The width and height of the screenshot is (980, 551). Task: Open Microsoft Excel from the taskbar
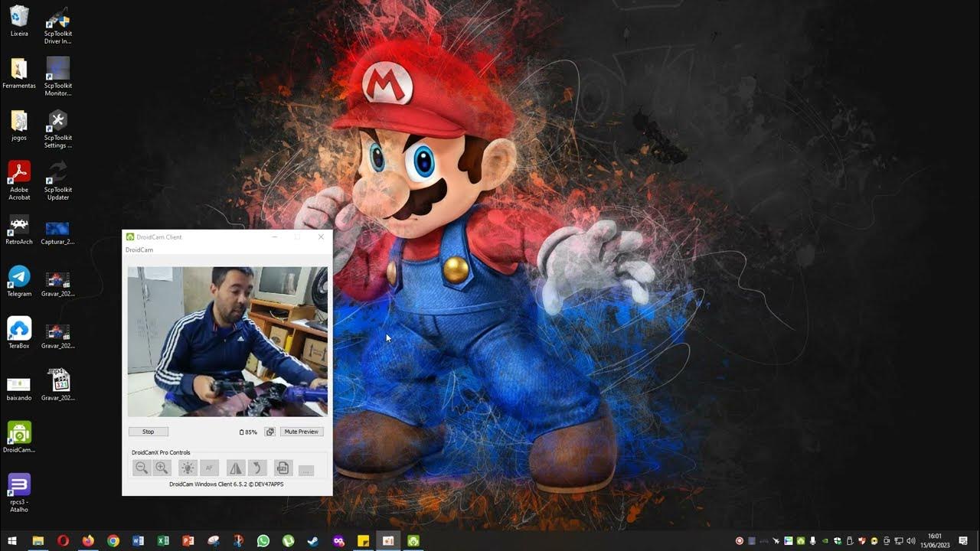(163, 541)
